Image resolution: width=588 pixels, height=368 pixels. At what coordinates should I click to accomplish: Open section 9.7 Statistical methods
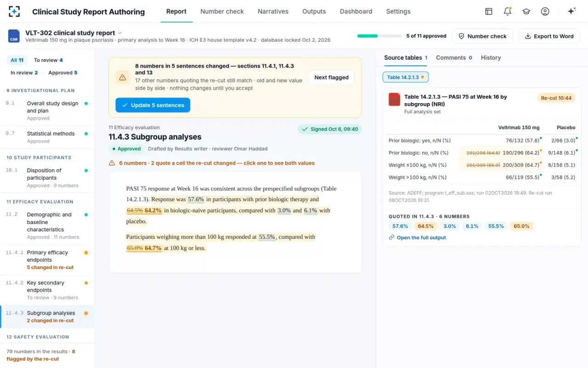coord(47,137)
